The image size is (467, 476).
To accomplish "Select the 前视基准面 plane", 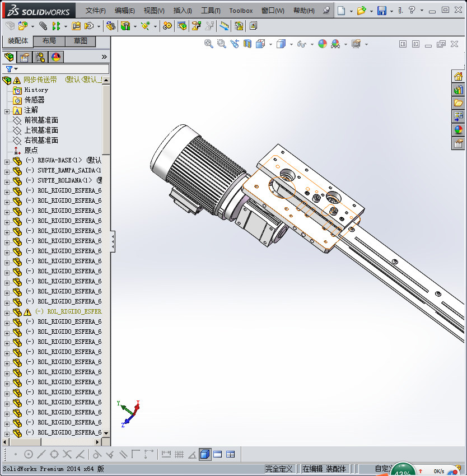I will (x=41, y=120).
